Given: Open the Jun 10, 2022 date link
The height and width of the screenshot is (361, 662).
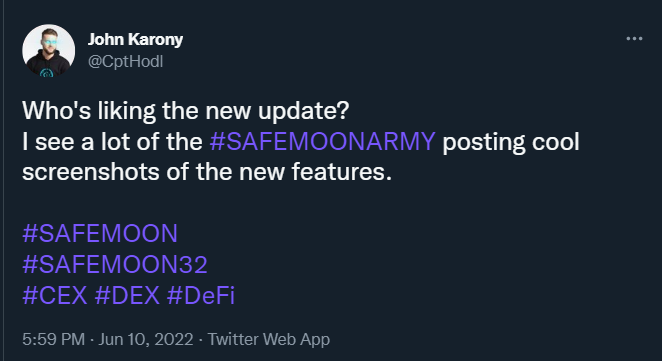Looking at the screenshot, I should (146, 339).
